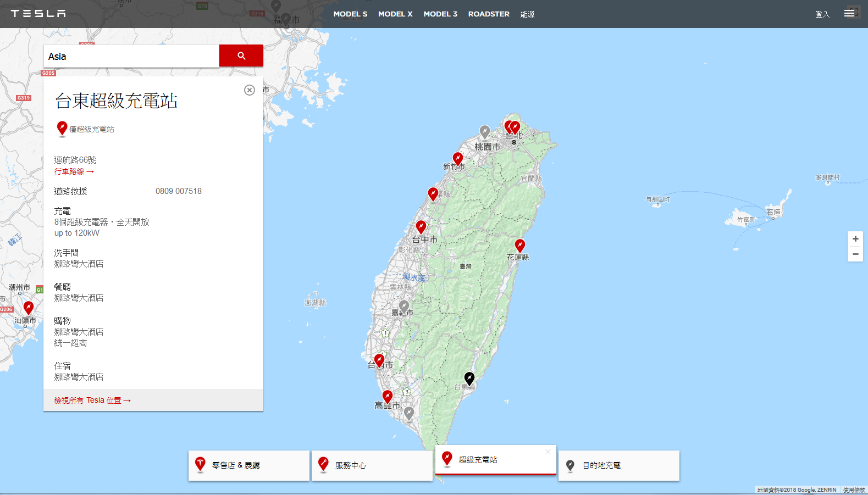Select the Supercharger pin at 花蓮縣
The width and height of the screenshot is (868, 495).
click(x=520, y=246)
